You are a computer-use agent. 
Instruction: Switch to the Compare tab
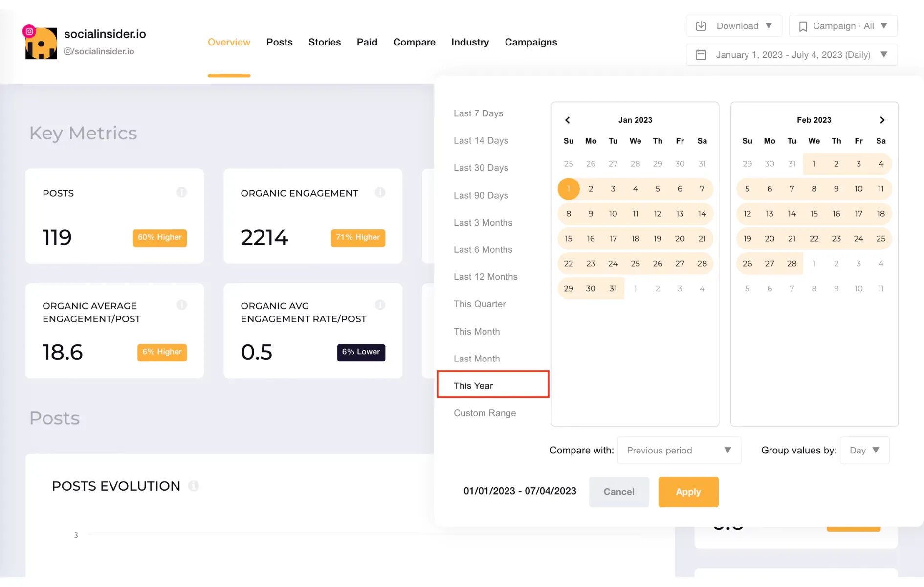414,43
